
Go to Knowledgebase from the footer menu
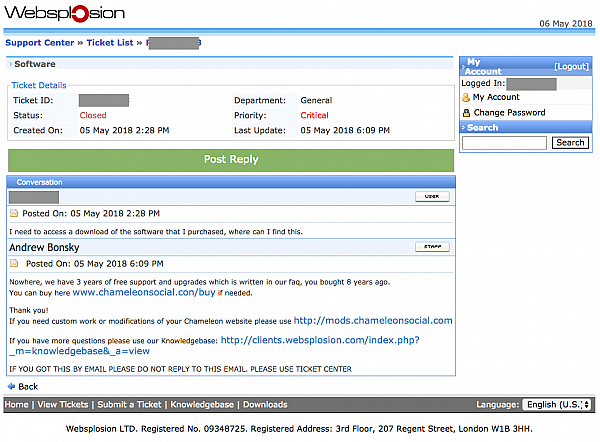[203, 405]
